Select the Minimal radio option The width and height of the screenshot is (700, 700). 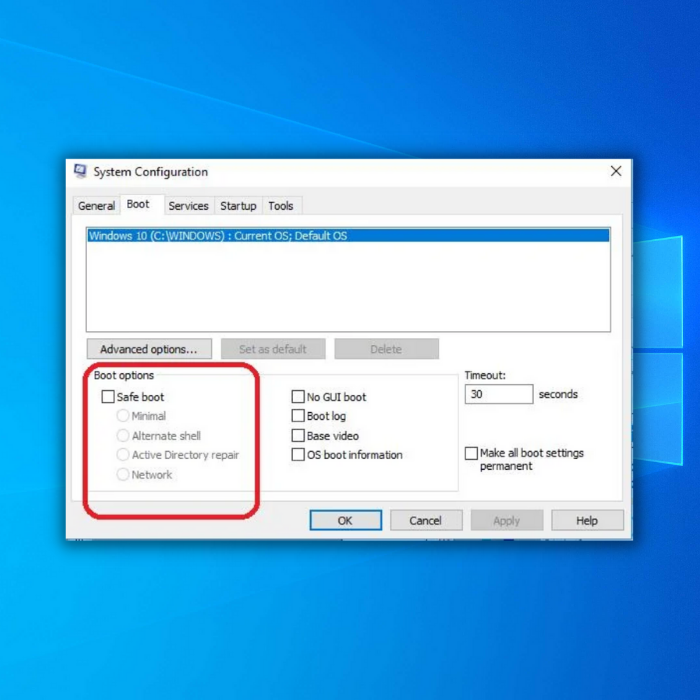click(123, 416)
